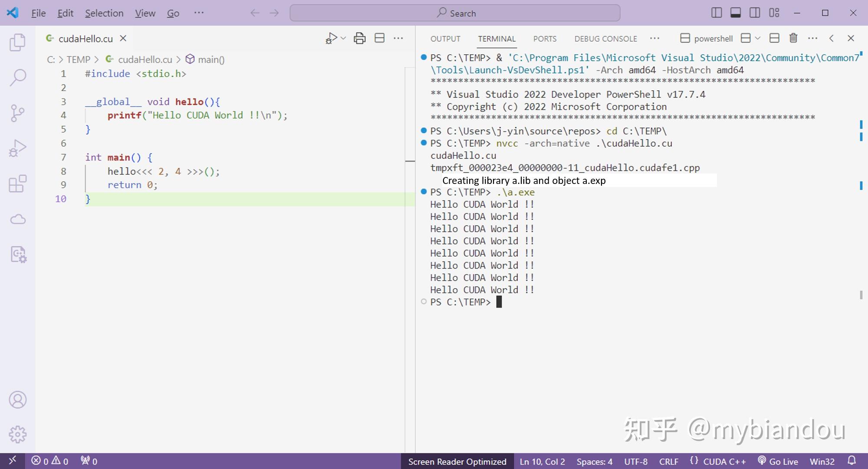Show more panel tabs via ellipsis
The width and height of the screenshot is (868, 469).
pyautogui.click(x=654, y=38)
